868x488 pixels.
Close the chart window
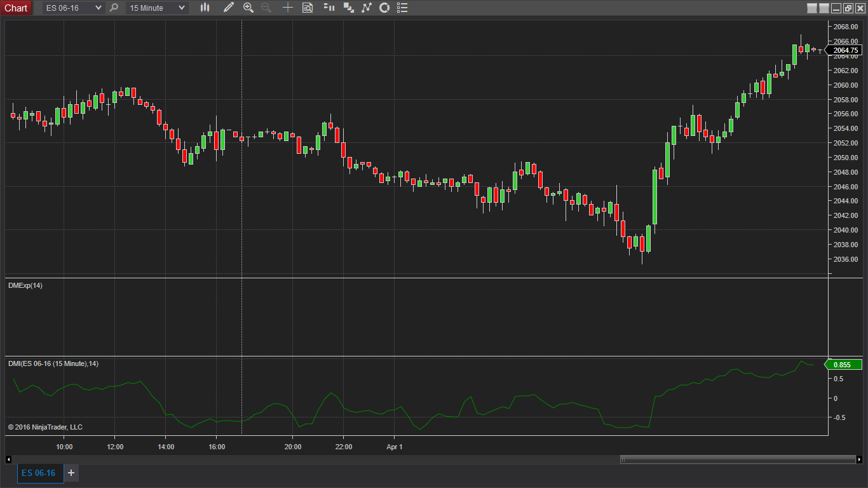(x=860, y=8)
